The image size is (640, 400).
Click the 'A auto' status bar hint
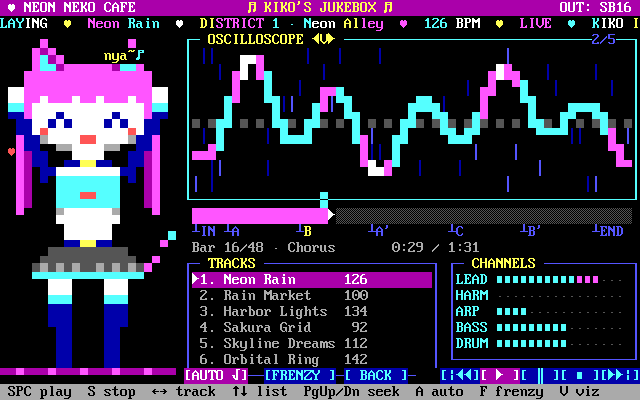pyautogui.click(x=440, y=391)
